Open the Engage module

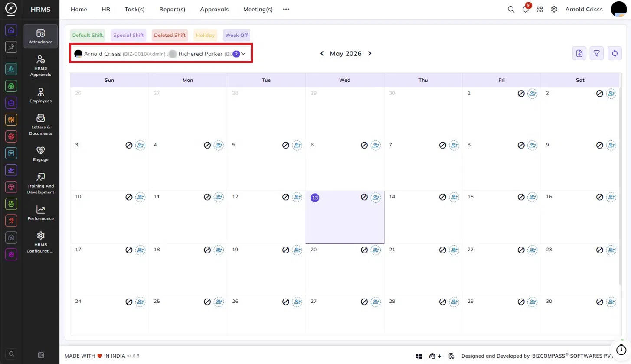[x=41, y=154]
